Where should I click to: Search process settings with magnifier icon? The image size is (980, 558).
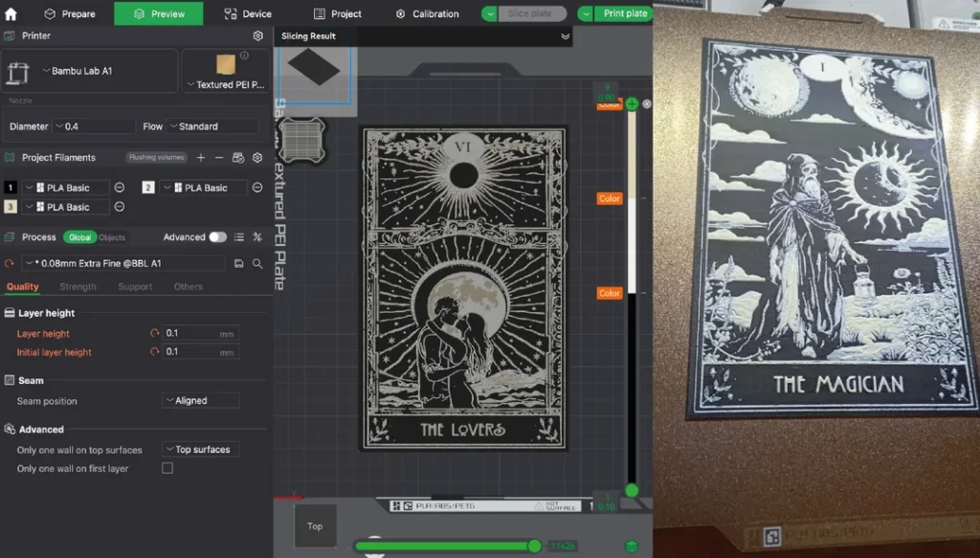pyautogui.click(x=256, y=263)
